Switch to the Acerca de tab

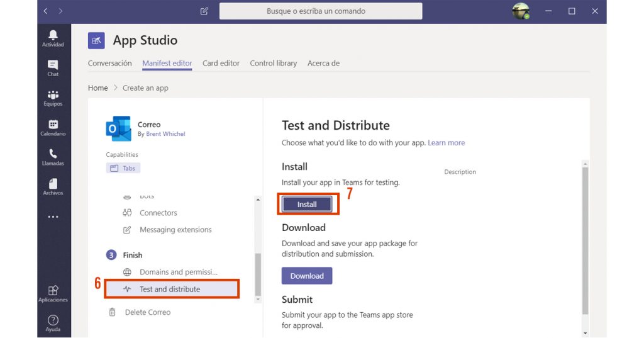pyautogui.click(x=324, y=64)
